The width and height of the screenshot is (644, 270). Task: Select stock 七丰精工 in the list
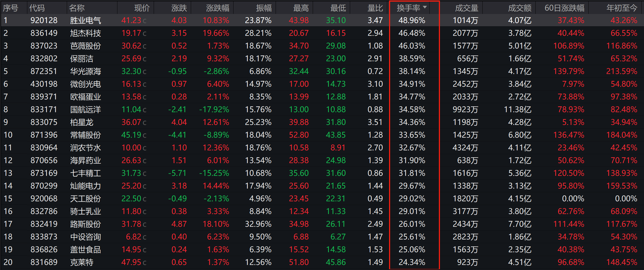click(85, 173)
